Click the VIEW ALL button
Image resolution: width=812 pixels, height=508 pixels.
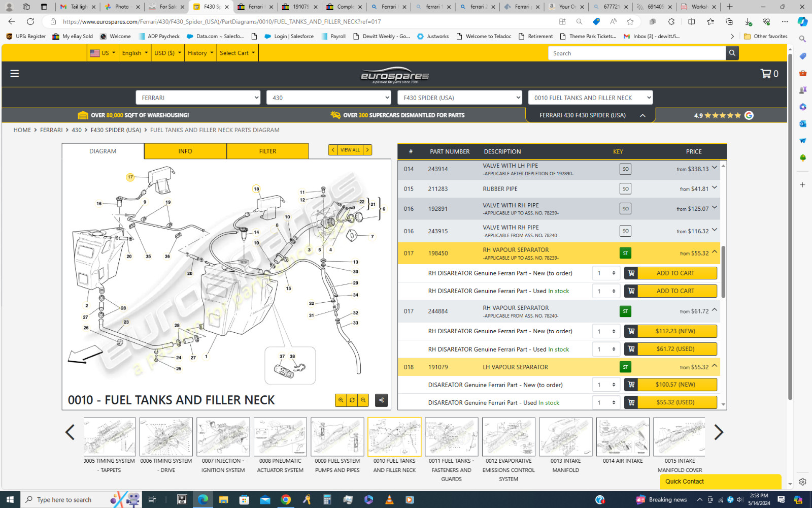350,150
